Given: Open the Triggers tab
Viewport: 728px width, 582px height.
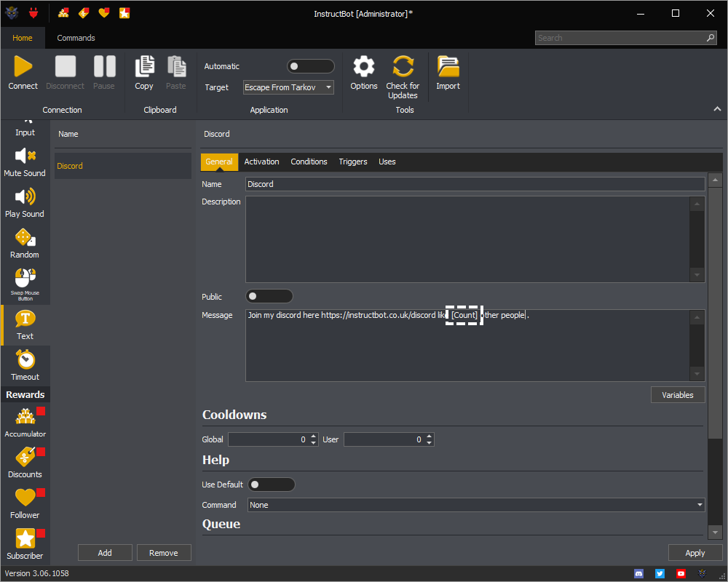Looking at the screenshot, I should (353, 162).
